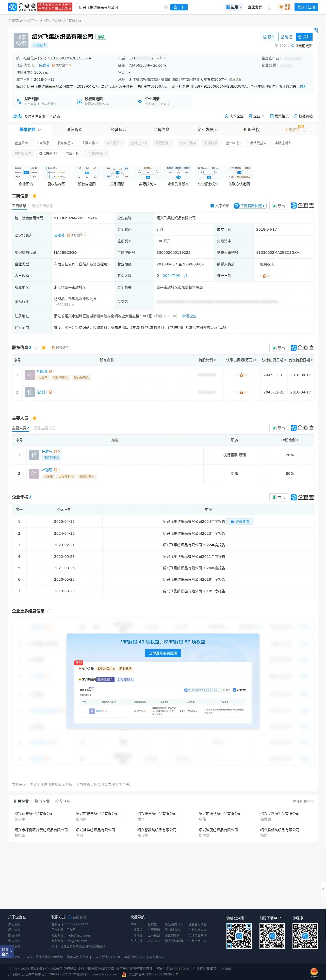This screenshot has width=326, height=980.
Task: Click the bell icon beside 股东信息 heading
Action: click(x=43, y=348)
